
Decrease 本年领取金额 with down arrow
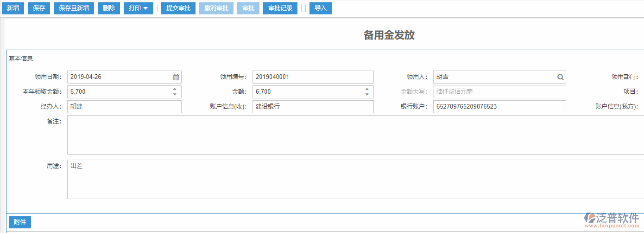coord(175,95)
